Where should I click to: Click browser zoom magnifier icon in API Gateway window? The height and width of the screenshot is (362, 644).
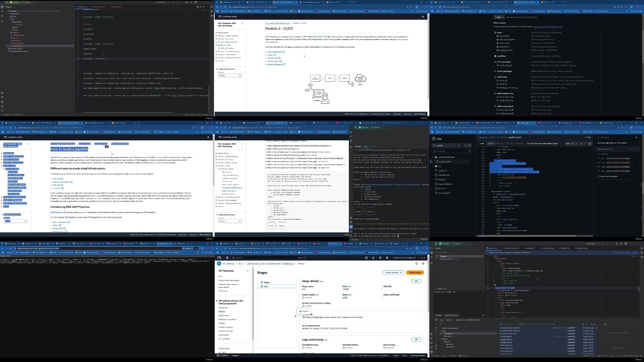click(x=407, y=248)
